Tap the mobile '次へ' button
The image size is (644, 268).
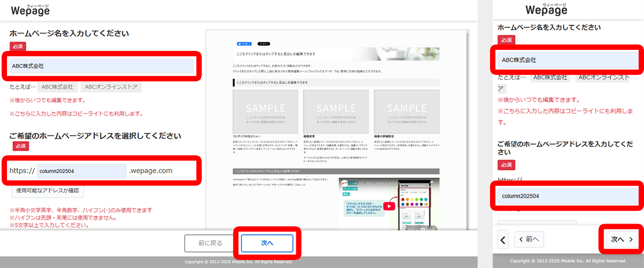622,239
